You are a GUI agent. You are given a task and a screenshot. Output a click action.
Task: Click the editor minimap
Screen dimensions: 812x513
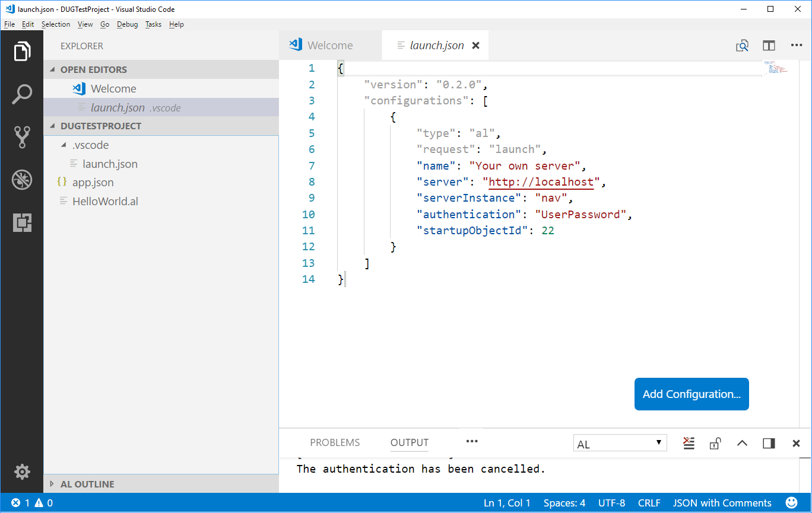coord(775,67)
